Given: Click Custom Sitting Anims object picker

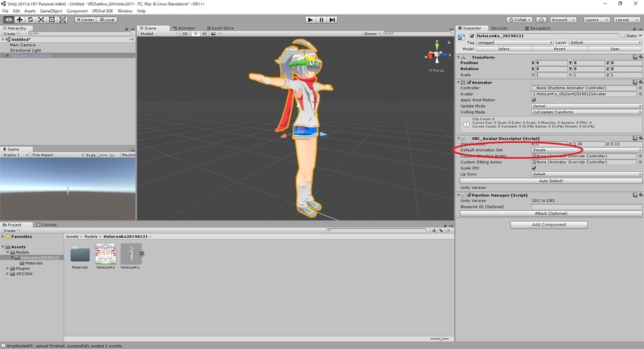Looking at the screenshot, I should click(x=640, y=162).
